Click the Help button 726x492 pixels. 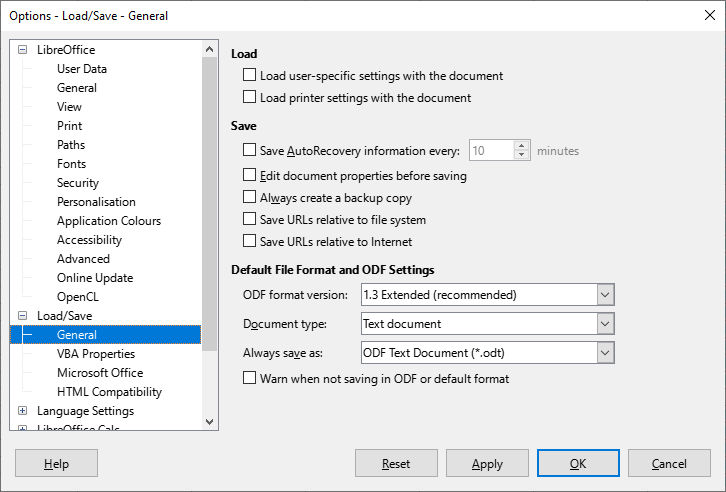[x=56, y=464]
